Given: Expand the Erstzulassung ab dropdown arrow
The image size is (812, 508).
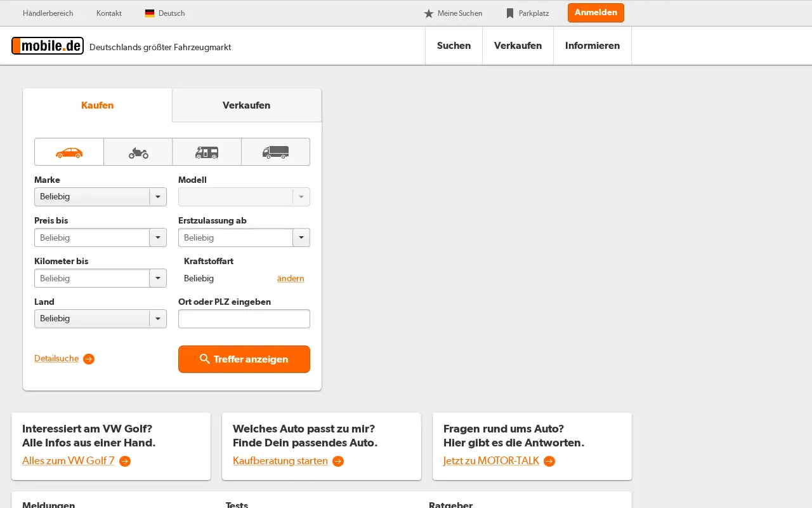Looking at the screenshot, I should (301, 237).
